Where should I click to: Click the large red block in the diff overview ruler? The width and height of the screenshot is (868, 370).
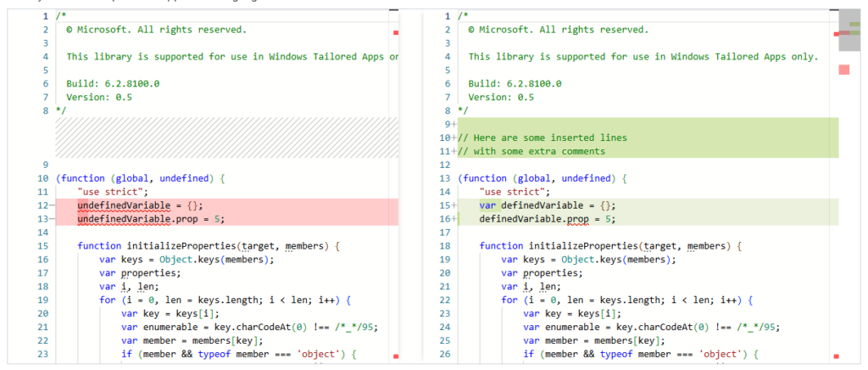[x=843, y=70]
